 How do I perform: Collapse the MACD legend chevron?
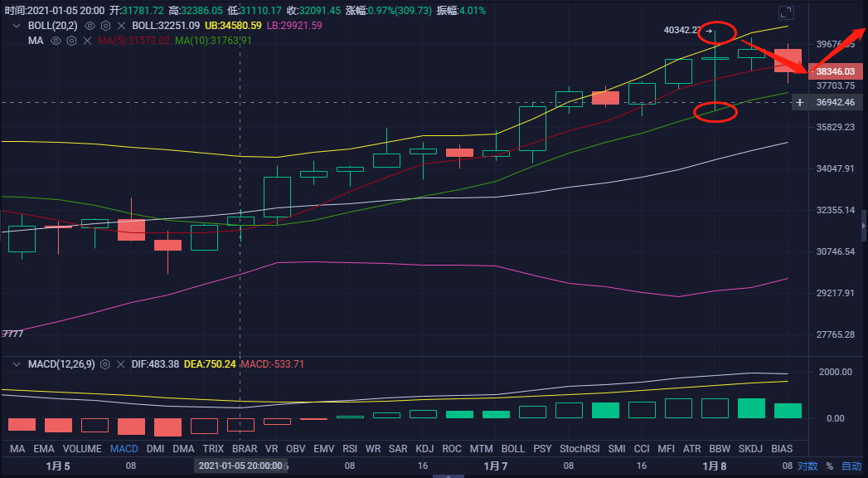click(x=17, y=364)
